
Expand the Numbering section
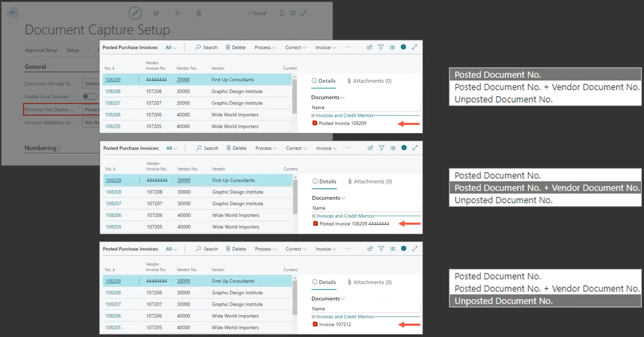pos(42,148)
